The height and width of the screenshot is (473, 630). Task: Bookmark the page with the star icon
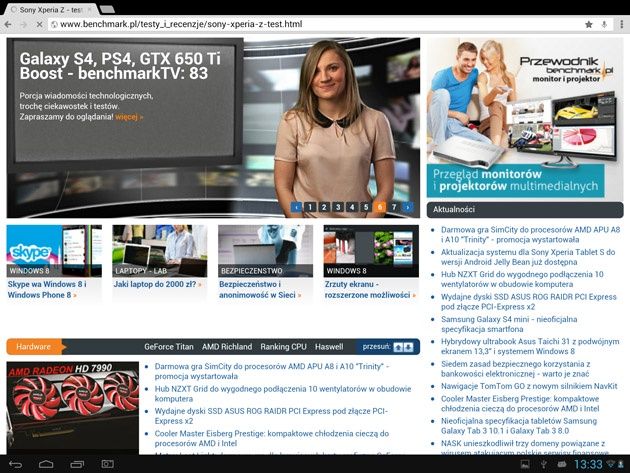[589, 25]
